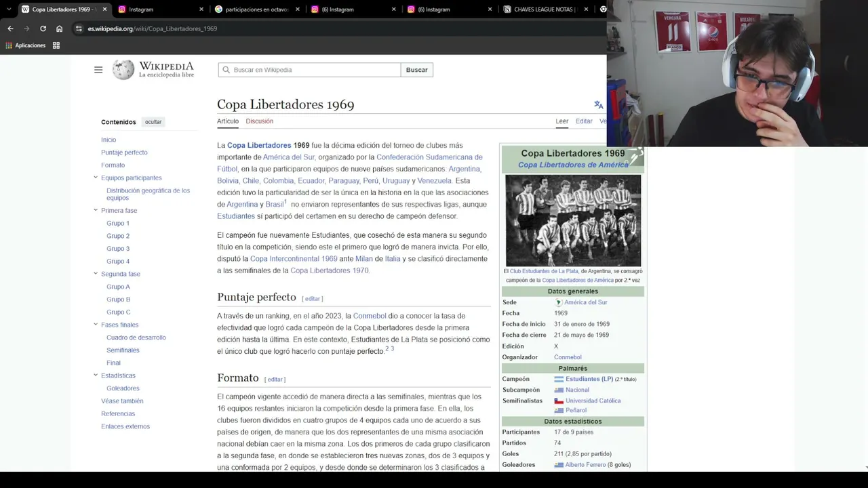Click the Uruguay flag beside Nacional
Screen dimensions: 868x488
pos(559,390)
